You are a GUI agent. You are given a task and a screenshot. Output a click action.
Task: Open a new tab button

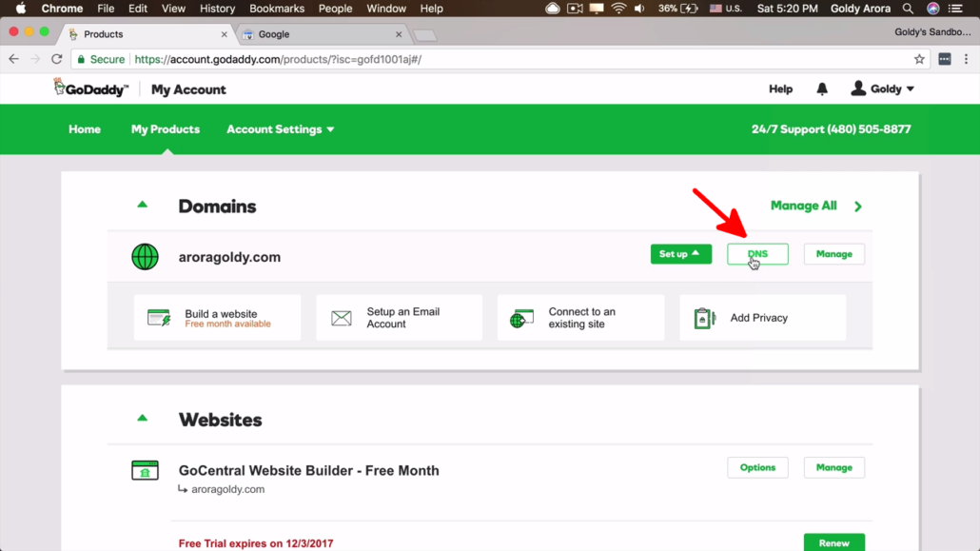point(425,35)
